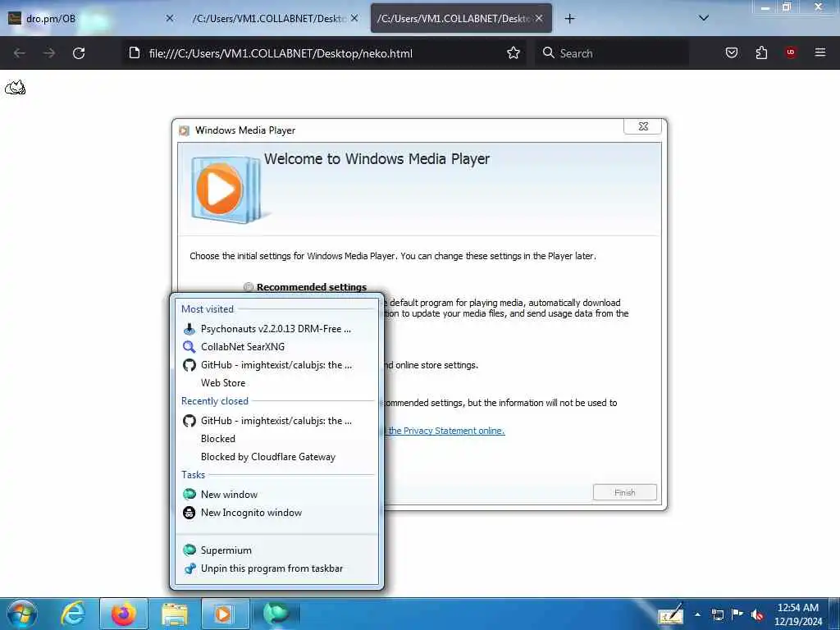The width and height of the screenshot is (840, 630).
Task: Select the Recommended settings radio button
Action: (248, 287)
